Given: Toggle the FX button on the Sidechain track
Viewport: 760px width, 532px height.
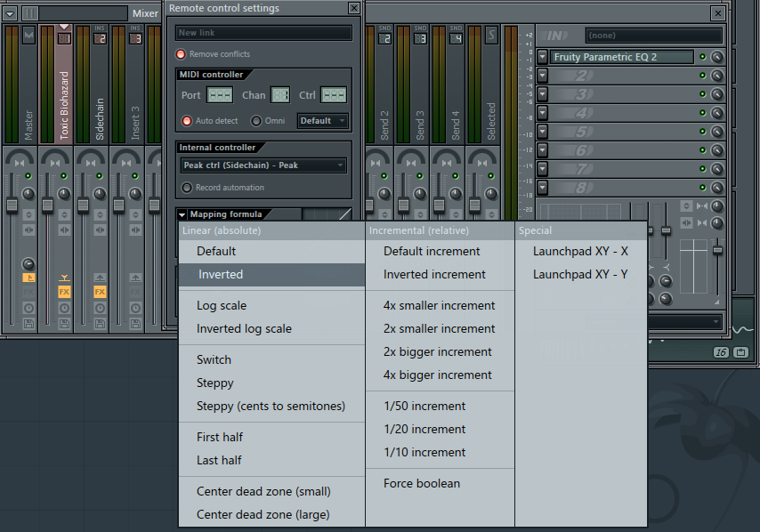Looking at the screenshot, I should pyautogui.click(x=100, y=292).
